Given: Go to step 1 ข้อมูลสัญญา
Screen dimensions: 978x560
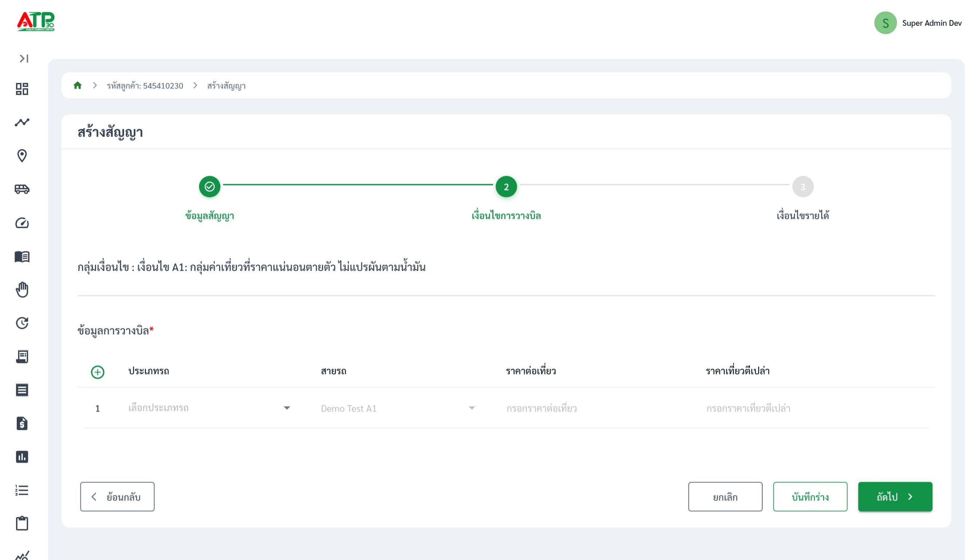Looking at the screenshot, I should coord(209,187).
